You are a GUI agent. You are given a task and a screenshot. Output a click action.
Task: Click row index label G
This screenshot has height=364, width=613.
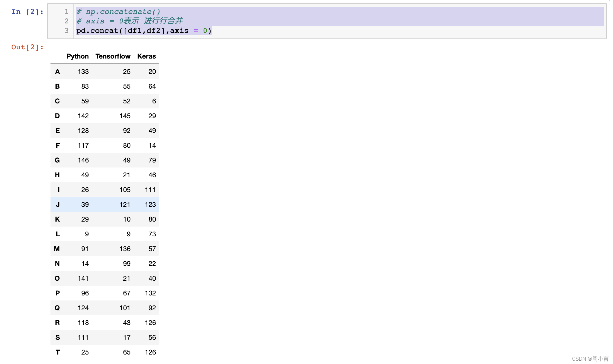[x=57, y=160]
